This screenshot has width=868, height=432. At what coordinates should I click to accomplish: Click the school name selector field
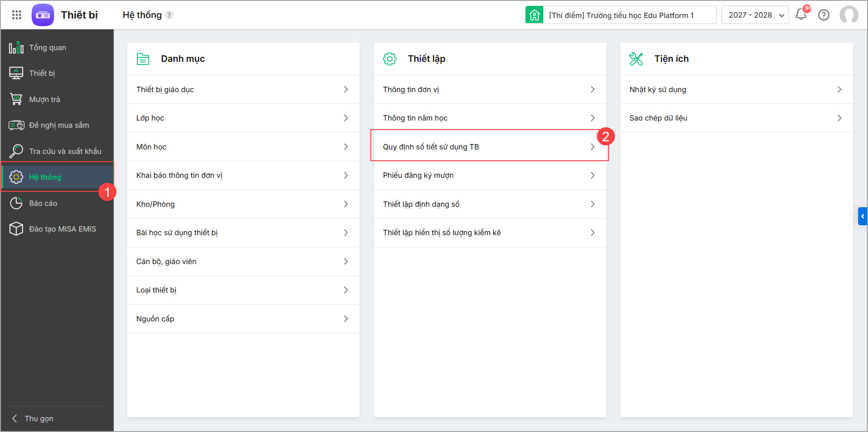[x=629, y=15]
